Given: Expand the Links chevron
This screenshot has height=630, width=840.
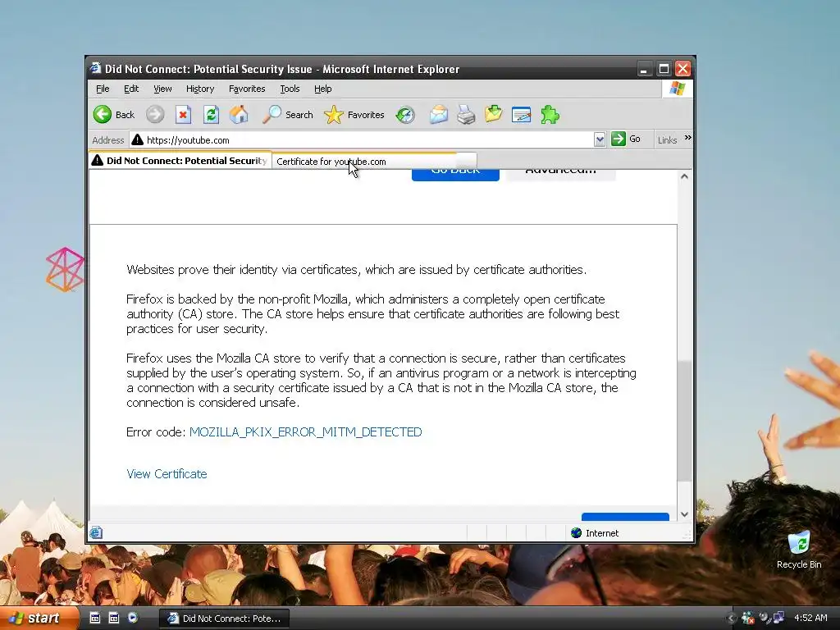Looking at the screenshot, I should point(688,138).
